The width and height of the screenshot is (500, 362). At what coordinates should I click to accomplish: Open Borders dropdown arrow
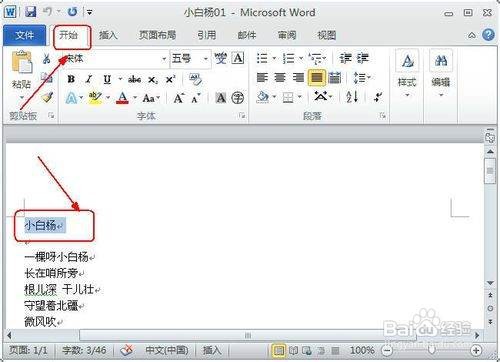tap(299, 97)
